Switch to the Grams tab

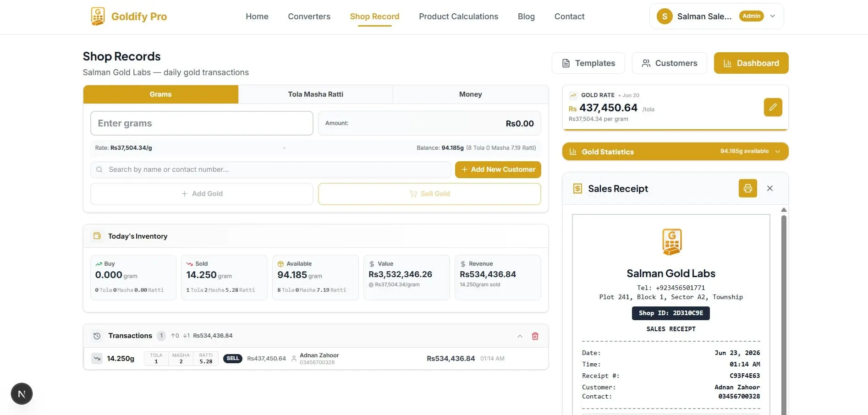click(160, 94)
